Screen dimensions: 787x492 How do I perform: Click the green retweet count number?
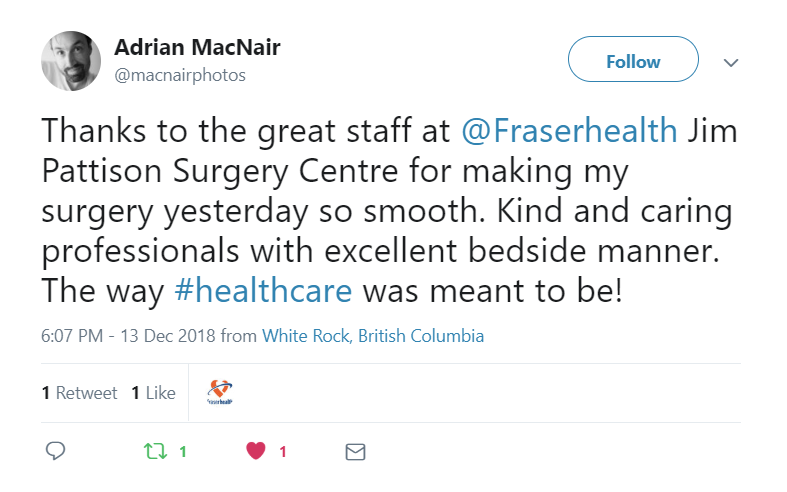click(183, 451)
